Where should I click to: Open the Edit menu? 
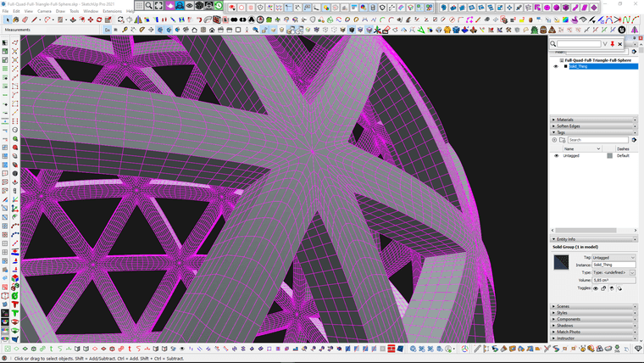(x=16, y=11)
